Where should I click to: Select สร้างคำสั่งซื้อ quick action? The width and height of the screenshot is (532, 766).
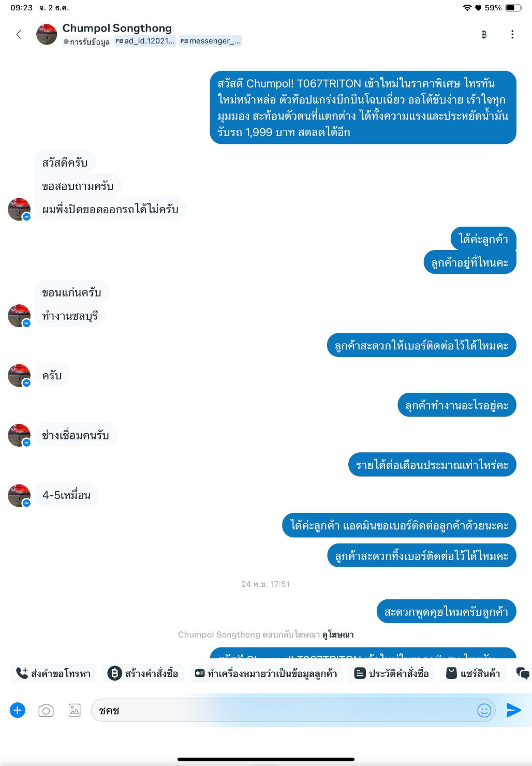point(143,673)
